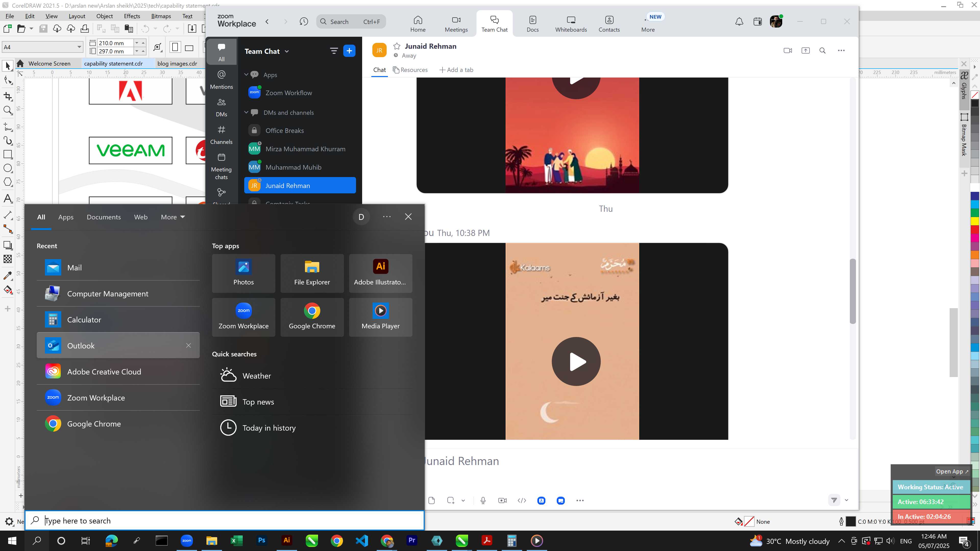
Task: Select the Pick tool in CorelDRAW toolbox
Action: (8, 66)
